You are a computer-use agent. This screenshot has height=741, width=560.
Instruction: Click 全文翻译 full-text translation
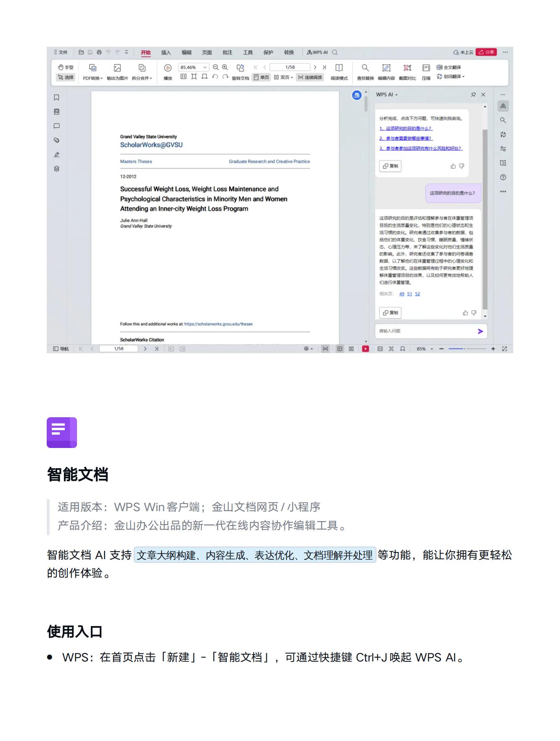pos(449,67)
